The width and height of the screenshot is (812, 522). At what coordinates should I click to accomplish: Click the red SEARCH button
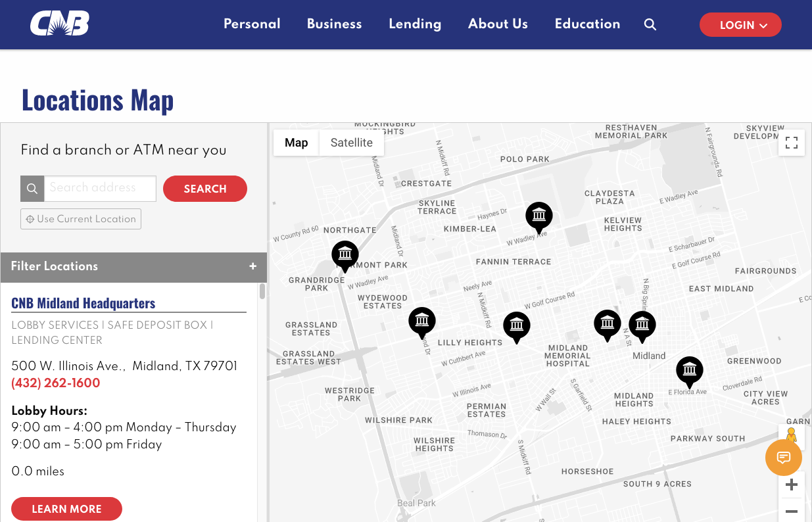pos(205,189)
